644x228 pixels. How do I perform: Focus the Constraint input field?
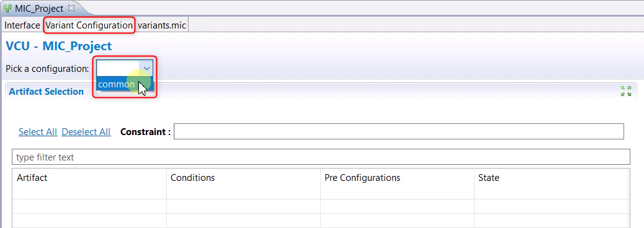coord(399,131)
